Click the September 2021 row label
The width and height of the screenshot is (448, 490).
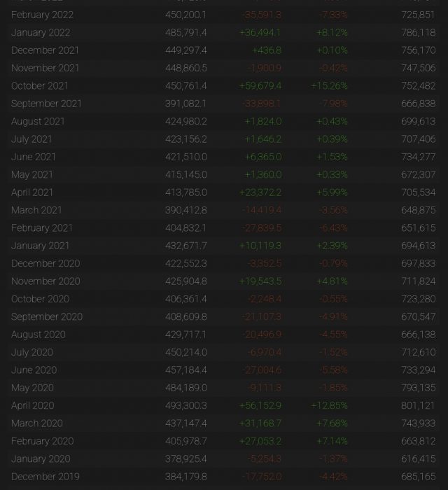[x=46, y=104]
